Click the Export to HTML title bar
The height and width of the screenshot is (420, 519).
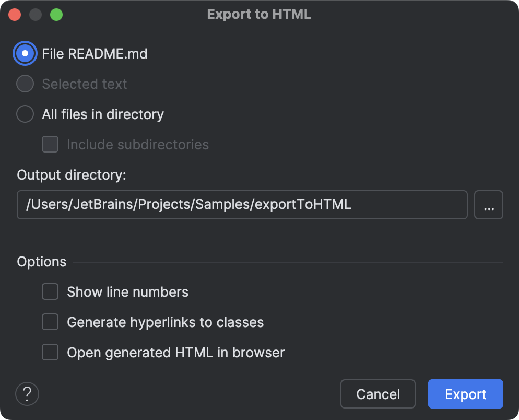point(259,14)
